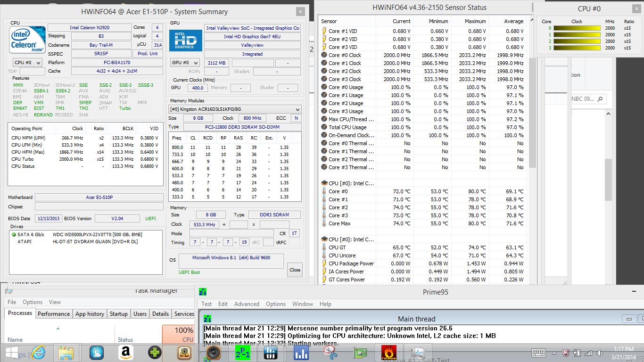The width and height of the screenshot is (644, 362).
Task: Select the Processes tab in Task Manager
Action: (20, 313)
